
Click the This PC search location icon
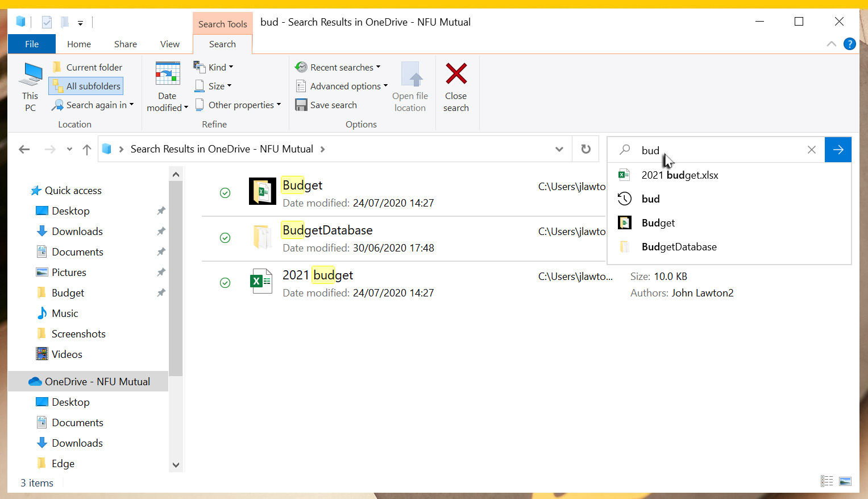coord(30,76)
